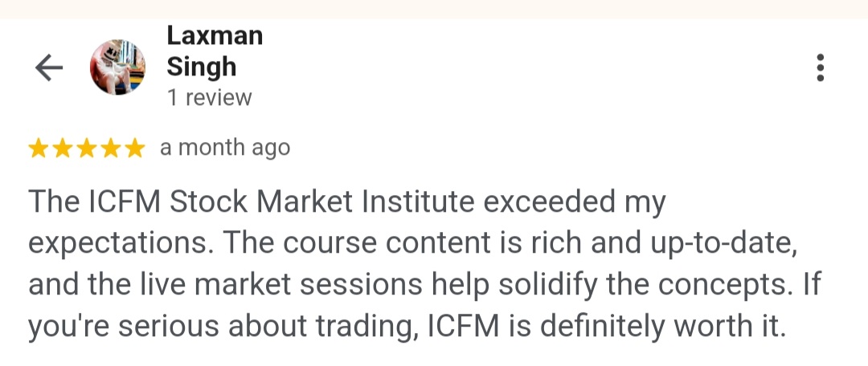Click the first yellow rating star
Viewport: 868px width, 366px height.
(x=39, y=148)
